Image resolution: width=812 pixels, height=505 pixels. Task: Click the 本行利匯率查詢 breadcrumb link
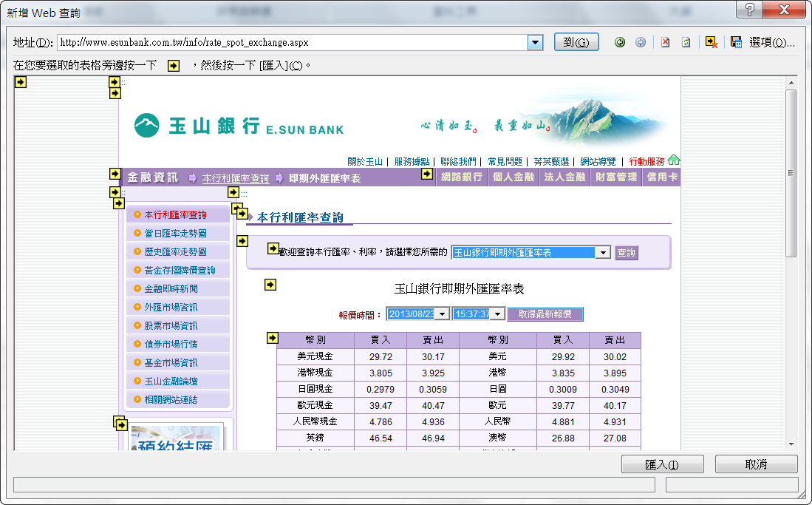coord(236,178)
